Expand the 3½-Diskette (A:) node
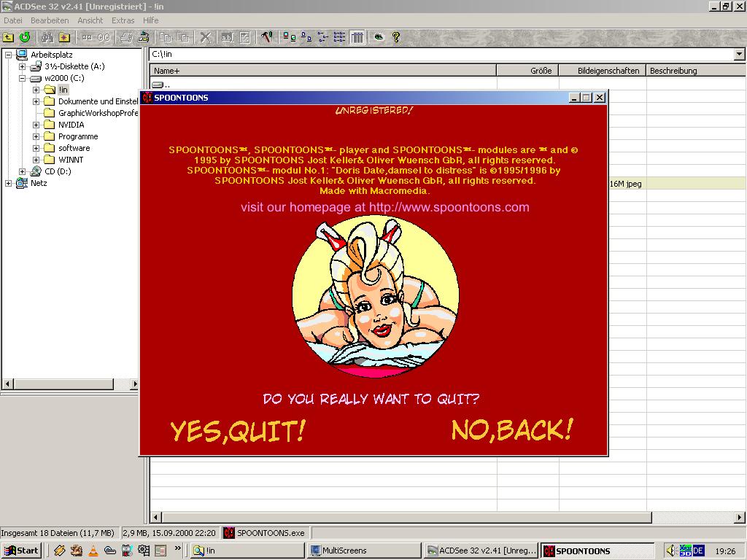Image resolution: width=747 pixels, height=560 pixels. click(x=22, y=66)
